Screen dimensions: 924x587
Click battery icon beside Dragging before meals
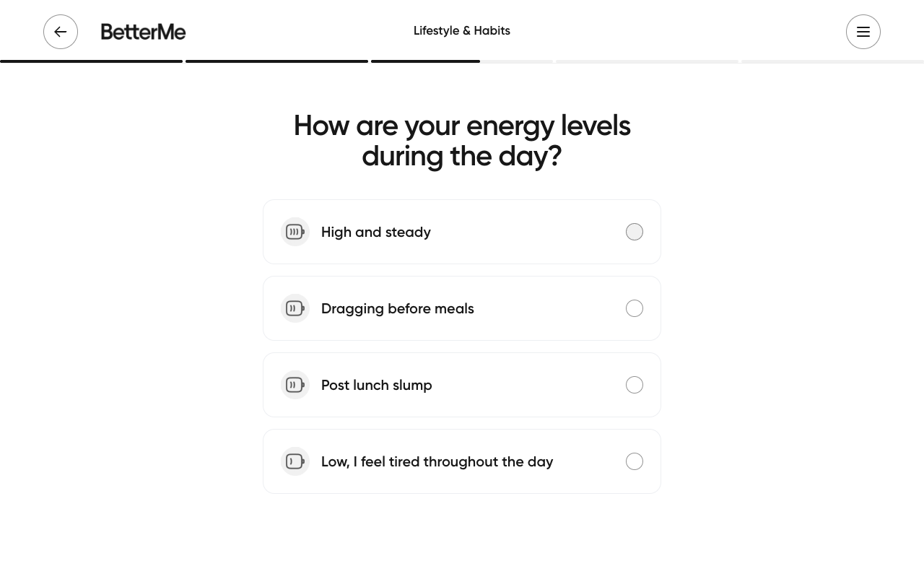pyautogui.click(x=295, y=308)
